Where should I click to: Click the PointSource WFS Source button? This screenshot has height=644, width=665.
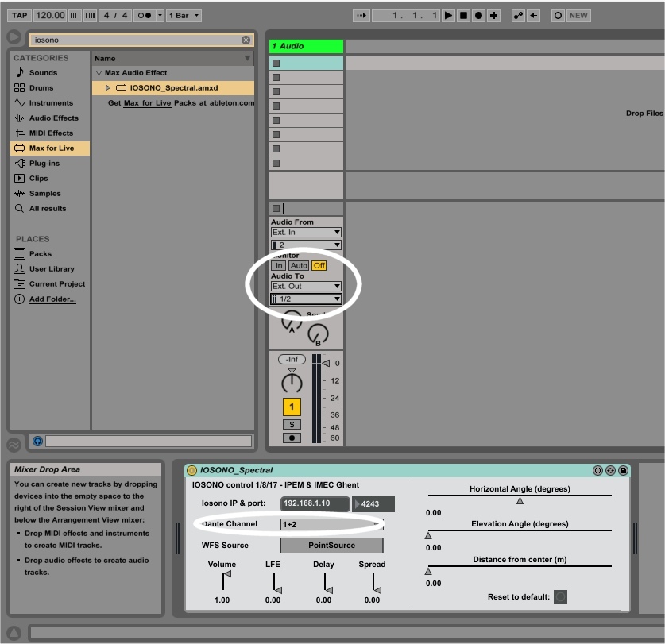331,546
